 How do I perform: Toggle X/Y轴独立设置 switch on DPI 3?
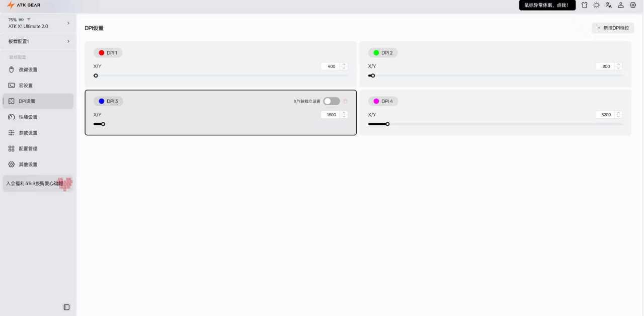pyautogui.click(x=332, y=101)
